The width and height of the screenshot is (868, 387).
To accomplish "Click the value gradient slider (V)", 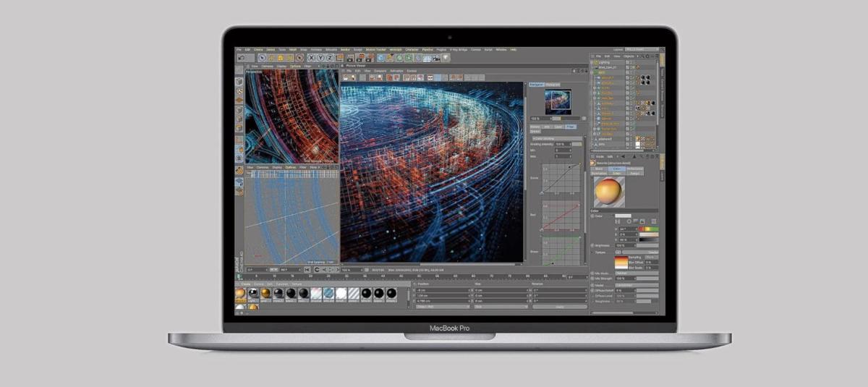I will coord(649,239).
